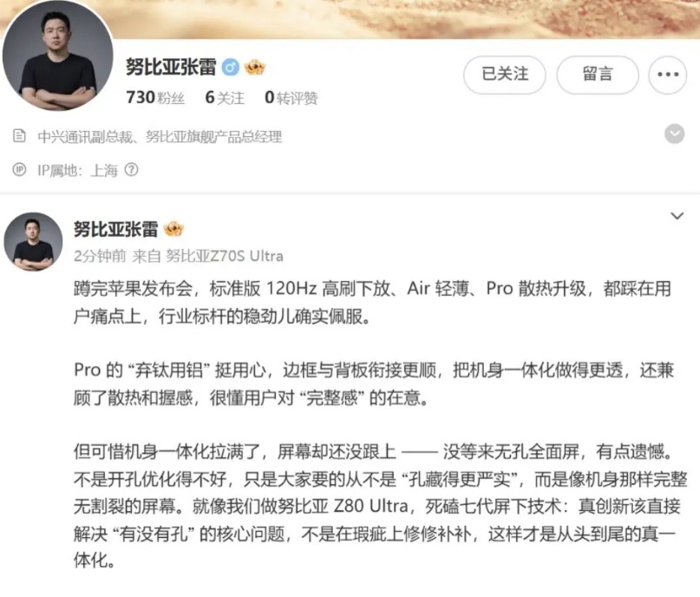The height and width of the screenshot is (597, 700).
Task: Click the profile name 努比亚张雷 in header
Action: (171, 68)
